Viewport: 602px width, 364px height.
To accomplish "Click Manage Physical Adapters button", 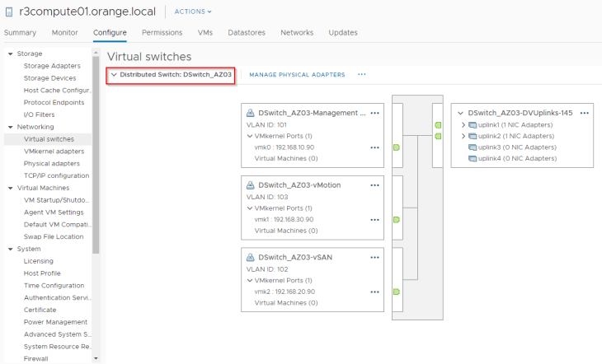I will pos(297,75).
